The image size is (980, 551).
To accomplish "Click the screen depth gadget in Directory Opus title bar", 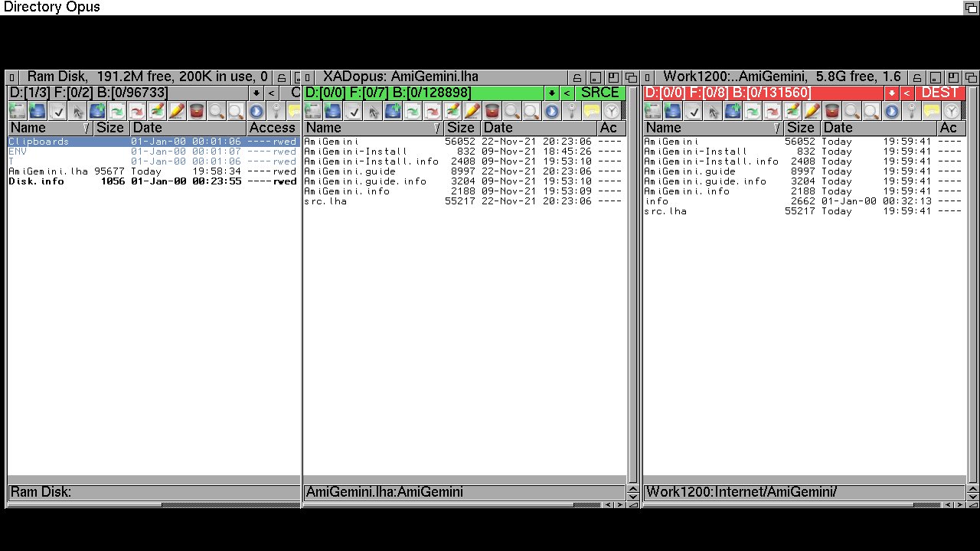I will tap(970, 7).
